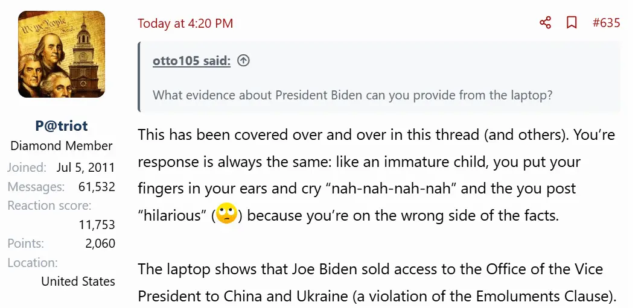Click the "Location:" label in user info
The image size is (644, 308).
[x=33, y=262]
